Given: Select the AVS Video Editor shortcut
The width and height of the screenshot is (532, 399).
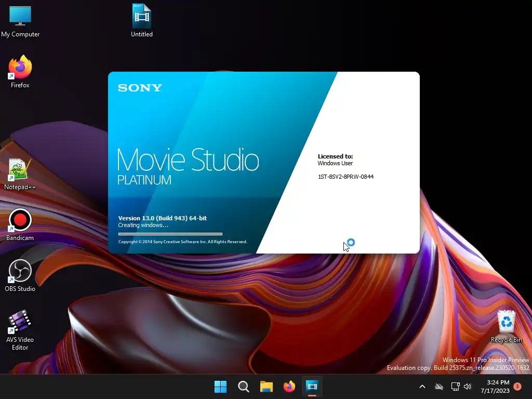Looking at the screenshot, I should point(20,330).
